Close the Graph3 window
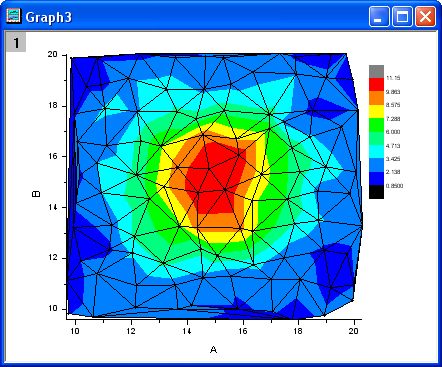Viewport: 442px width, 367px height. pos(425,16)
